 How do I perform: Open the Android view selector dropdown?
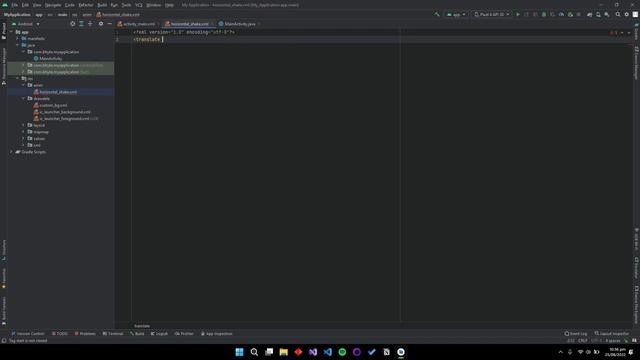[26, 24]
